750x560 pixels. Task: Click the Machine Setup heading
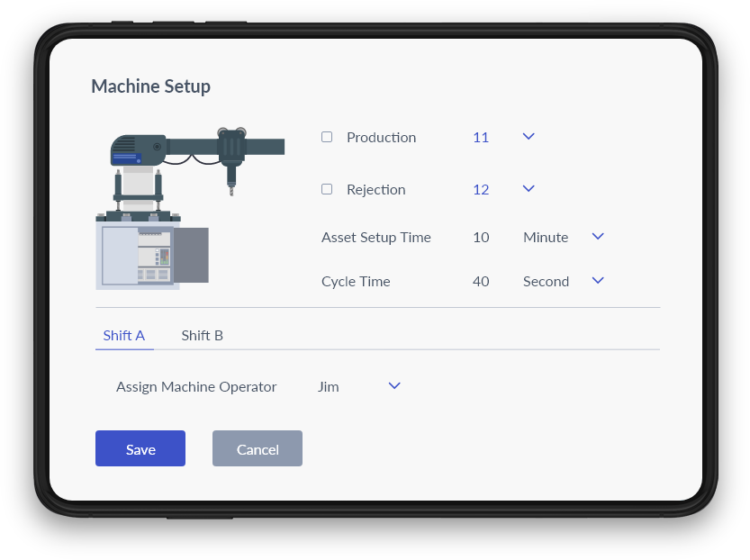click(150, 86)
